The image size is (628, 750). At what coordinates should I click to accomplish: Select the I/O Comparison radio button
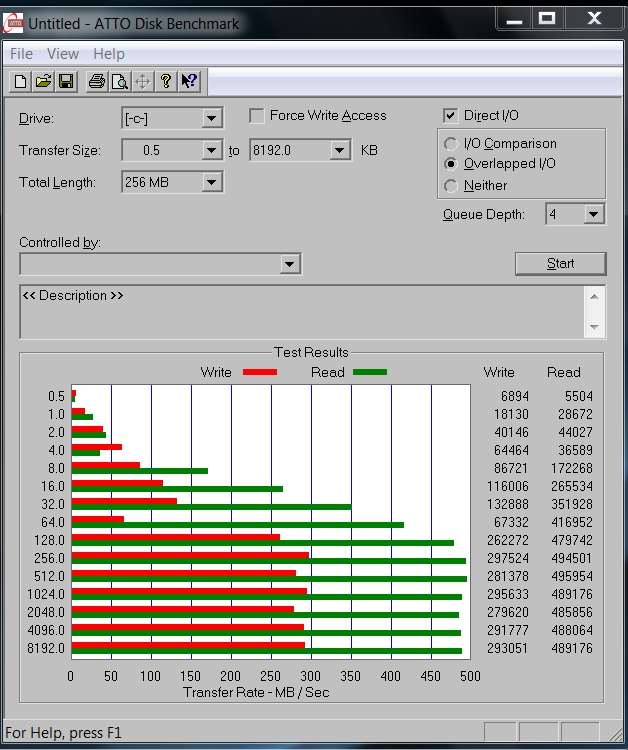coord(452,144)
